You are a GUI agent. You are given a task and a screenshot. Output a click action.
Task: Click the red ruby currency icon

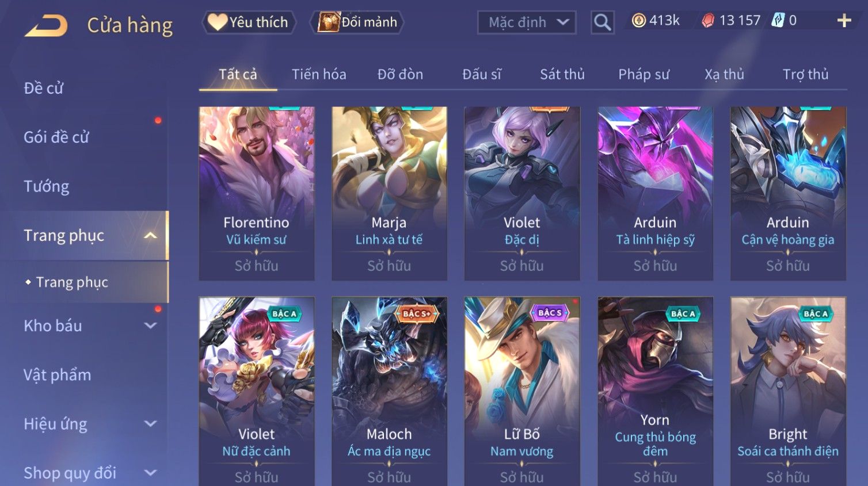tap(708, 21)
